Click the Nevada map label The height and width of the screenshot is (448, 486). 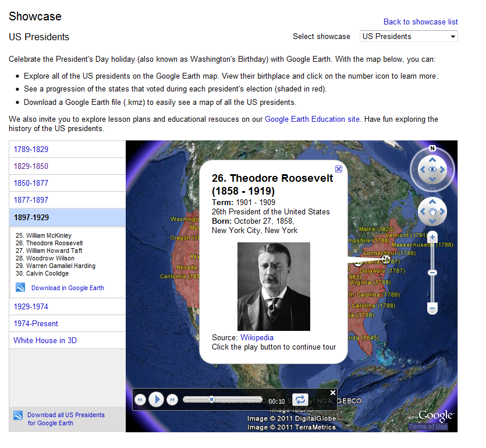(187, 267)
